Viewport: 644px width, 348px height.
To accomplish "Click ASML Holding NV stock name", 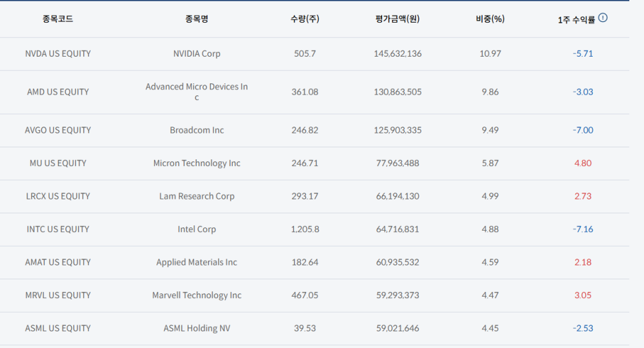I will 197,328.
